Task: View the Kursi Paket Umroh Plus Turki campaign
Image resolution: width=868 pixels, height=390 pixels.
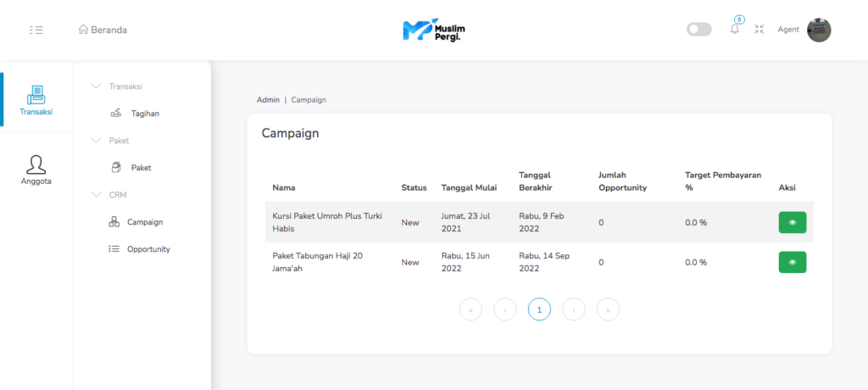Action: [792, 222]
